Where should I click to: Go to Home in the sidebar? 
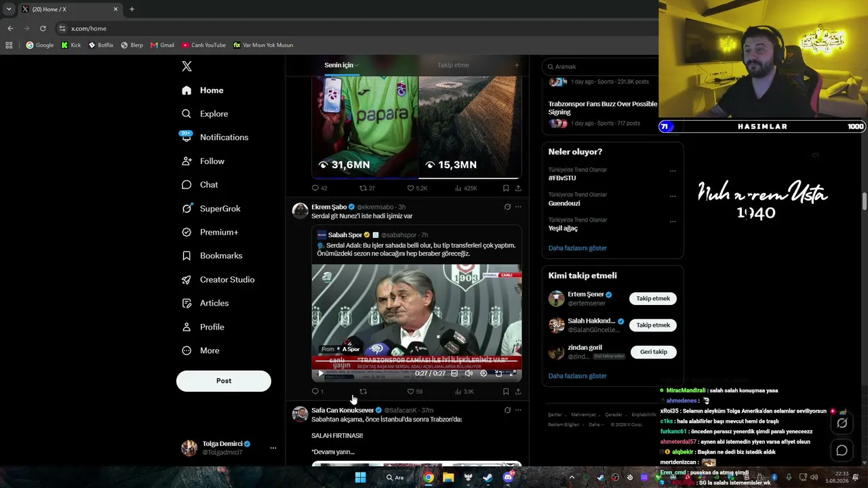click(203, 90)
